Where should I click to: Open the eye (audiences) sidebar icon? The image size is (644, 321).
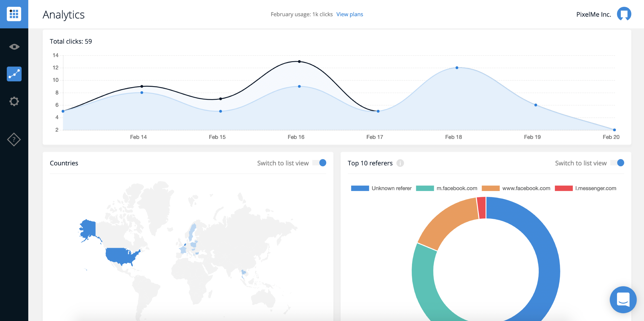(x=14, y=47)
